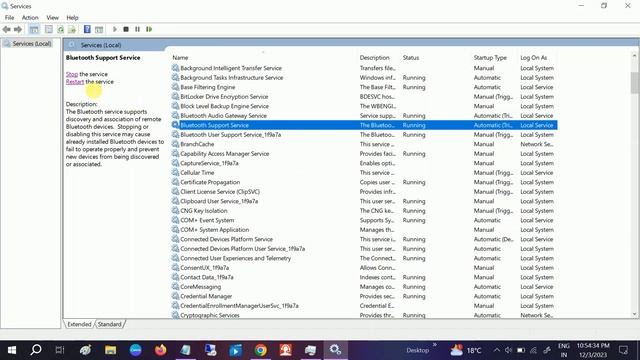Refresh the services list from toolbar
Viewport: 640px width, 360px height.
(60, 29)
